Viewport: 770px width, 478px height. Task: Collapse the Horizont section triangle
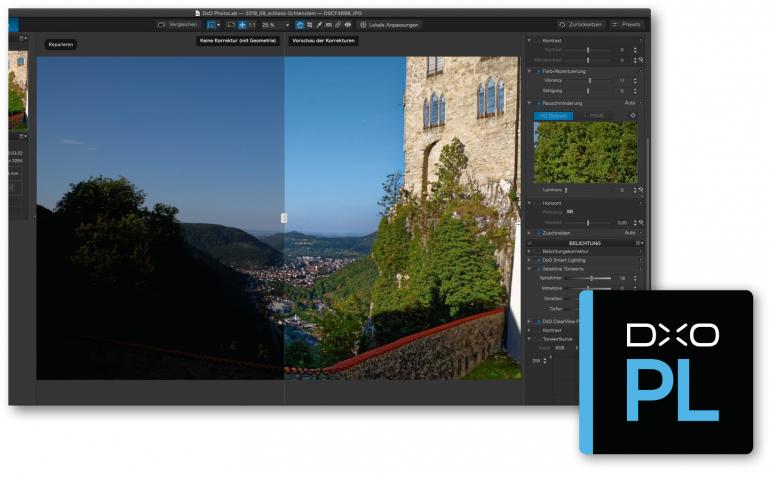click(x=529, y=203)
